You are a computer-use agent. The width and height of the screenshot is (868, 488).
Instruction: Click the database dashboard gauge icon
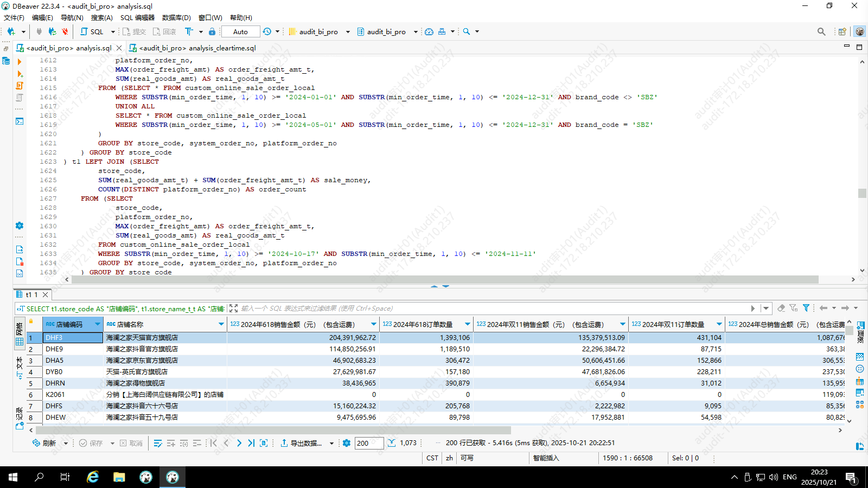pyautogui.click(x=429, y=32)
